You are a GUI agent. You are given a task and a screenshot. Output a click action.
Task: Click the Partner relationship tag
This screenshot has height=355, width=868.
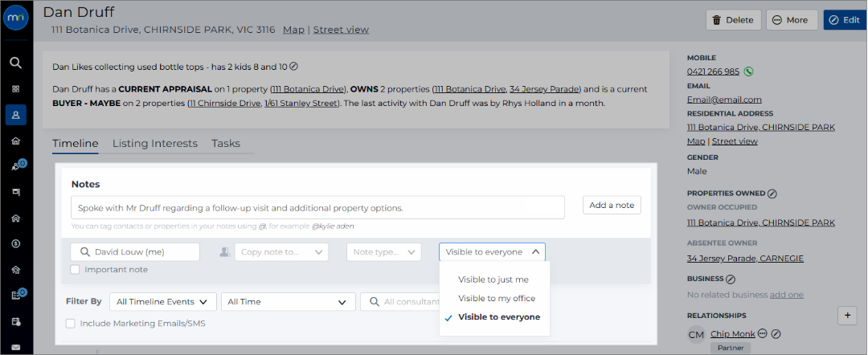tap(731, 349)
